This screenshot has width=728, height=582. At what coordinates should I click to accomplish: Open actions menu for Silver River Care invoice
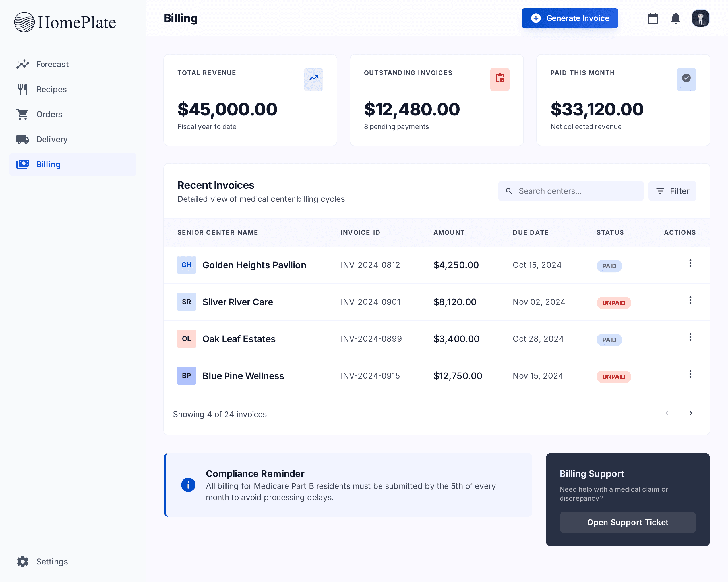pyautogui.click(x=690, y=300)
